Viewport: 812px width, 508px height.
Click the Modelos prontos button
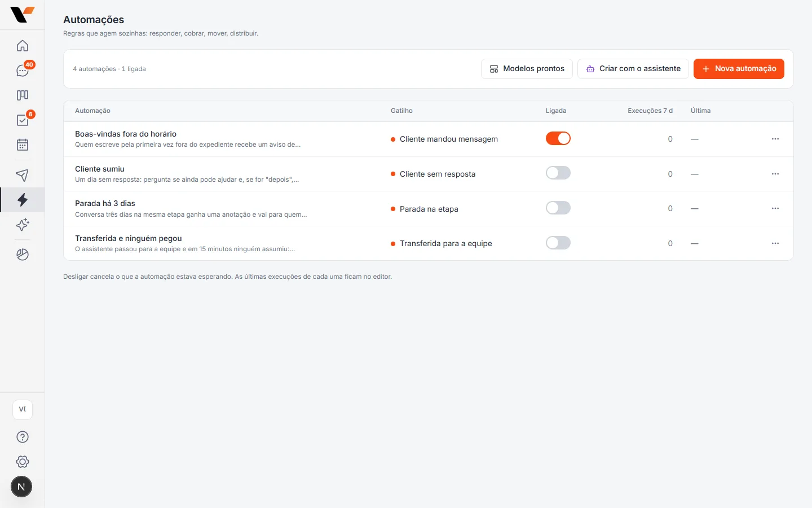point(527,69)
